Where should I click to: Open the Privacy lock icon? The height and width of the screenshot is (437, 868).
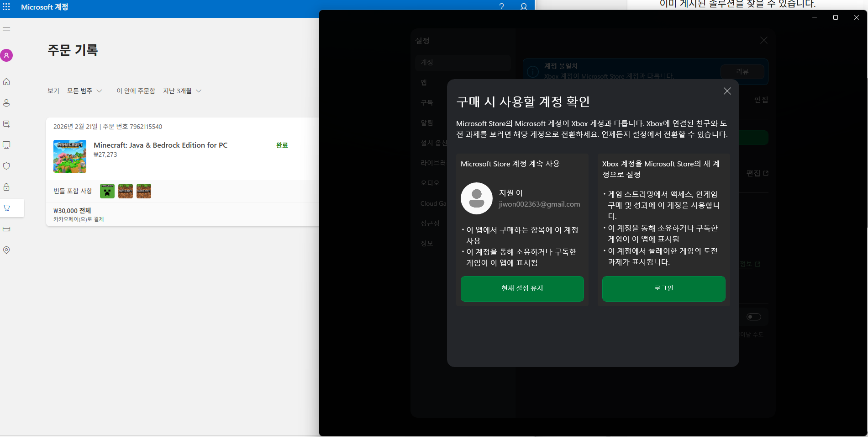tap(6, 187)
